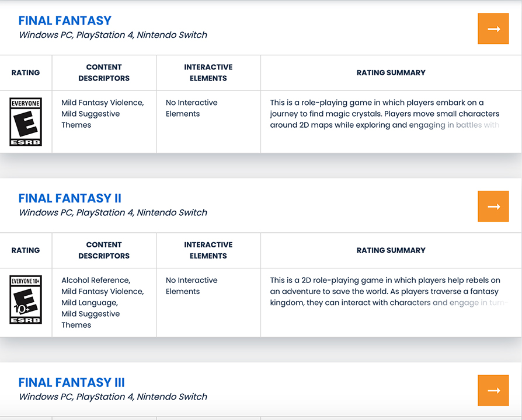Click Final Fantasy platforms subtitle text

tap(113, 35)
